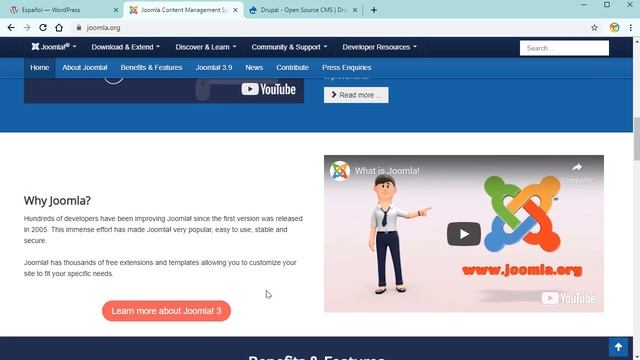Screen dimensions: 640x360
Task: Open the Discover & Learn dropdown
Action: (x=206, y=47)
